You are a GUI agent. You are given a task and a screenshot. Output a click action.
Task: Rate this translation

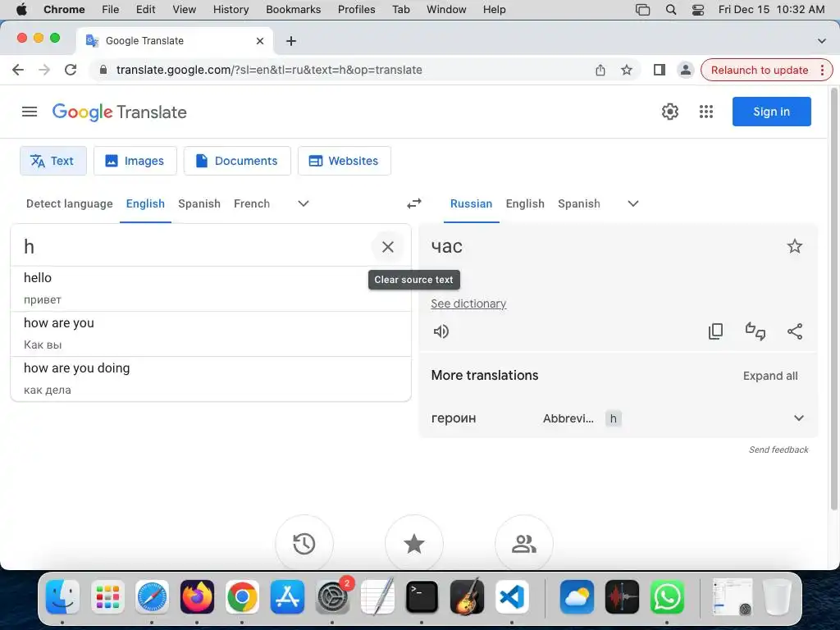[756, 331]
